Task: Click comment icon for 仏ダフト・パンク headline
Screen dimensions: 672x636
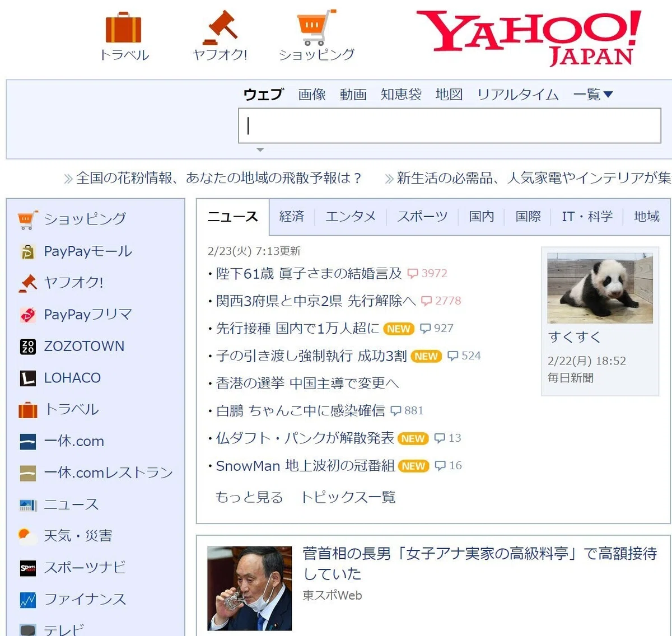Action: (440, 438)
